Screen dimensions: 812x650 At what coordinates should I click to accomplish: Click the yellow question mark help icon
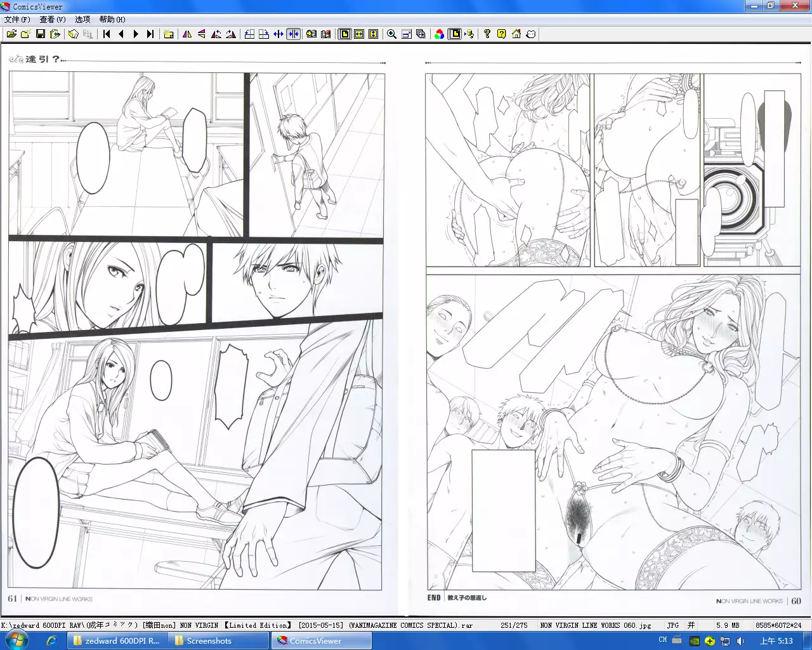click(501, 34)
